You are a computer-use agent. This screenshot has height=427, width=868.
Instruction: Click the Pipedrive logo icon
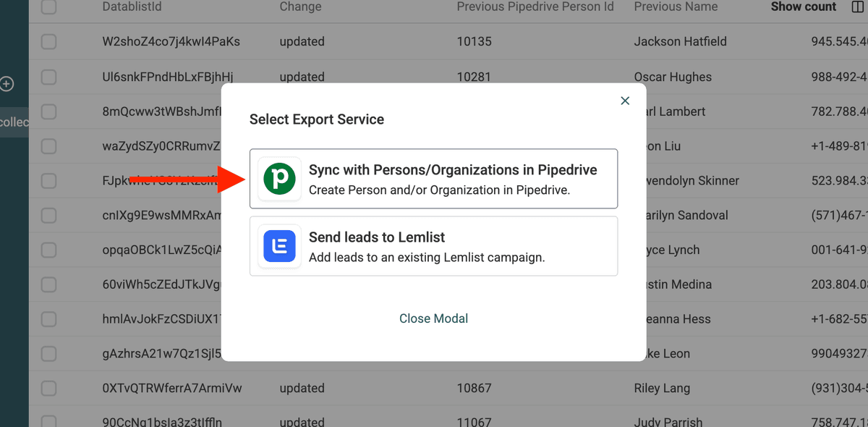coord(279,179)
